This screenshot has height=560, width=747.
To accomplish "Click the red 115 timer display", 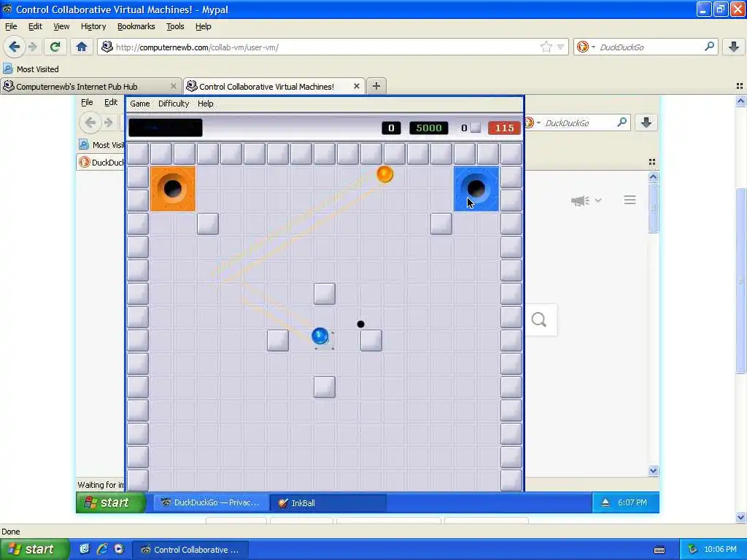I will (x=505, y=128).
